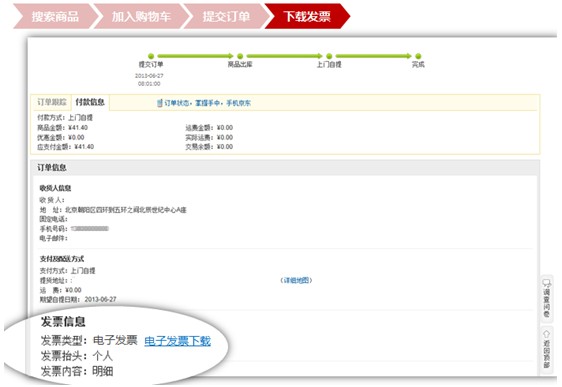This screenshot has width=562, height=387.
Task: Click the 优惠金额: ¥0.00 text
Action: pyautogui.click(x=61, y=137)
